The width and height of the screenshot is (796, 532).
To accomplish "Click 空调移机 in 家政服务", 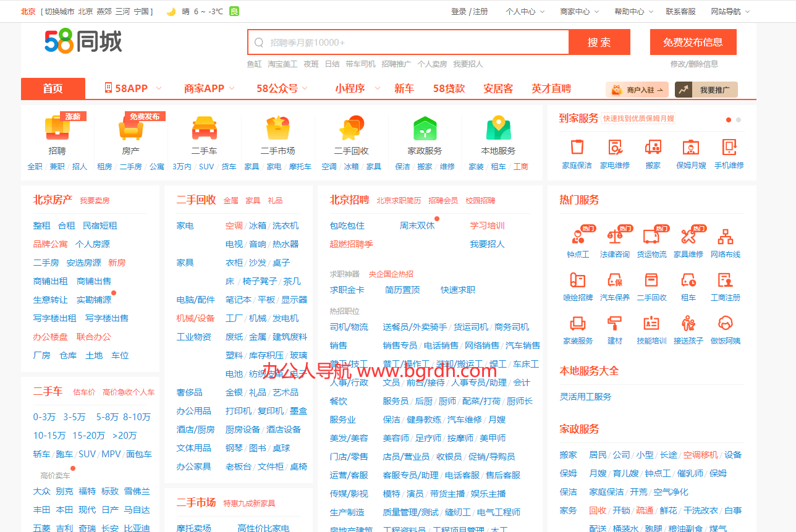I will pyautogui.click(x=700, y=455).
